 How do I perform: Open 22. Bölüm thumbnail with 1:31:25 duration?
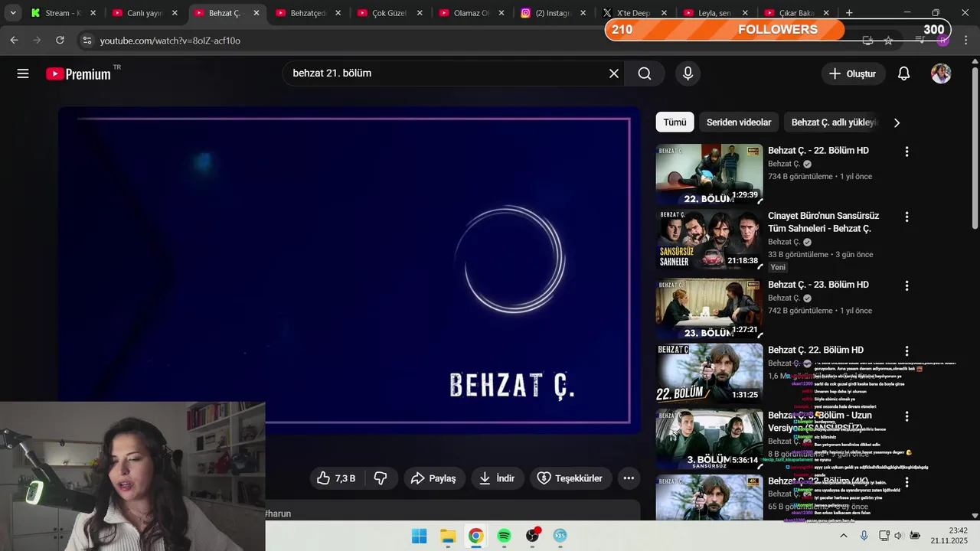[x=709, y=373]
